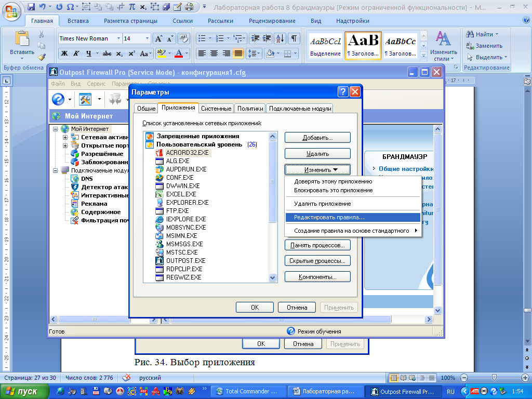Click the Format Painter brush icon

(42, 57)
